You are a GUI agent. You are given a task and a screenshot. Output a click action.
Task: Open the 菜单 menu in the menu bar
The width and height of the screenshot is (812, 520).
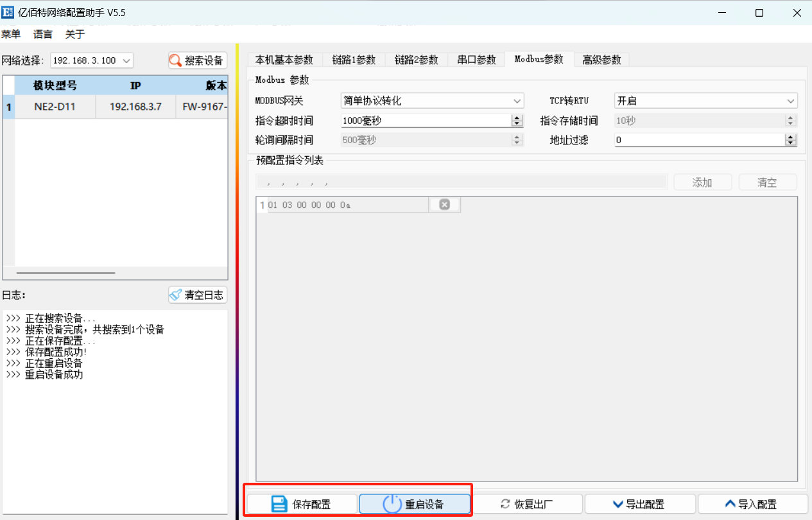click(11, 34)
